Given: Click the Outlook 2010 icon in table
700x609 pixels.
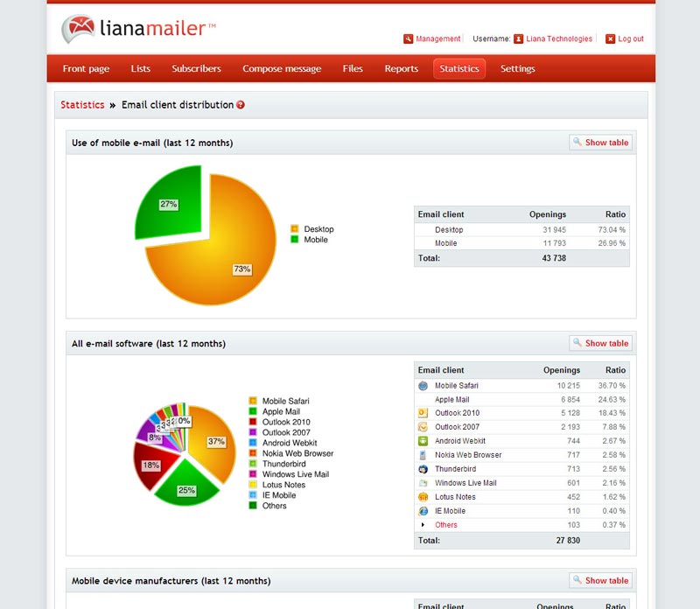Looking at the screenshot, I should pos(423,413).
